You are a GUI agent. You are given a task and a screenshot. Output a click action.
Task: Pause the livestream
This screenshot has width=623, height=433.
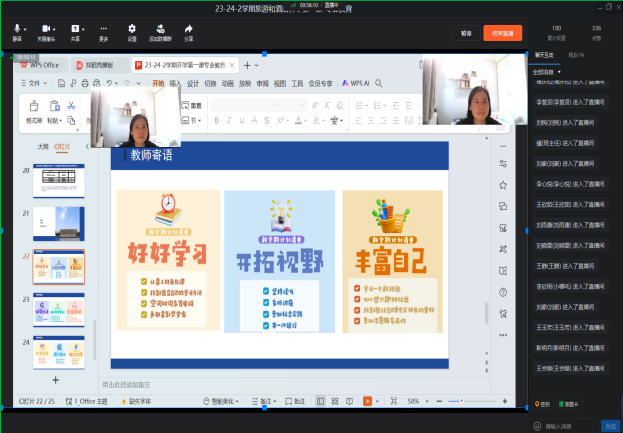(466, 32)
